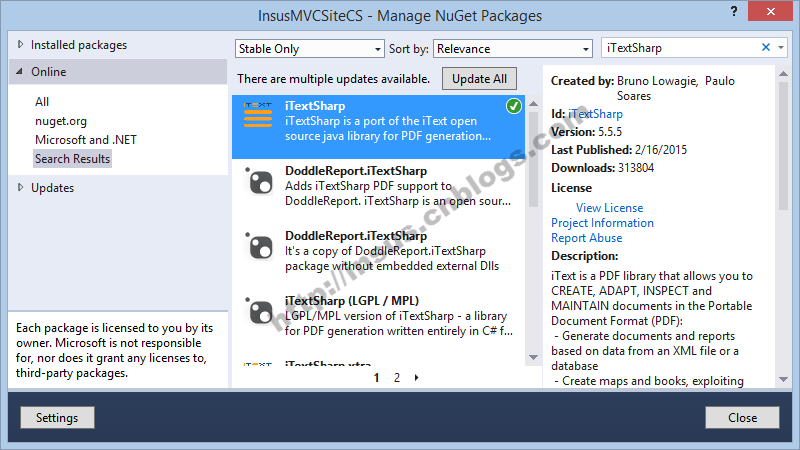The width and height of the screenshot is (800, 450).
Task: Open the iTextSharp Id link
Action: tap(595, 114)
